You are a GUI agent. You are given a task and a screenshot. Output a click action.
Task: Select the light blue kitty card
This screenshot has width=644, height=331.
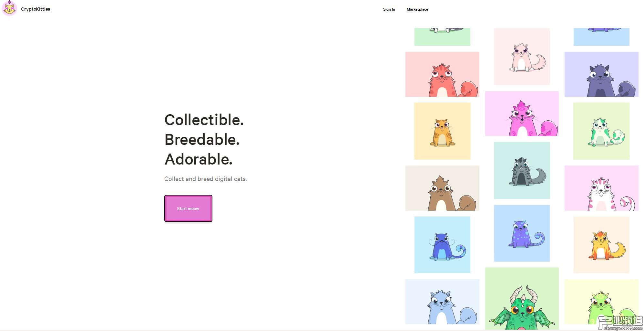[442, 302]
